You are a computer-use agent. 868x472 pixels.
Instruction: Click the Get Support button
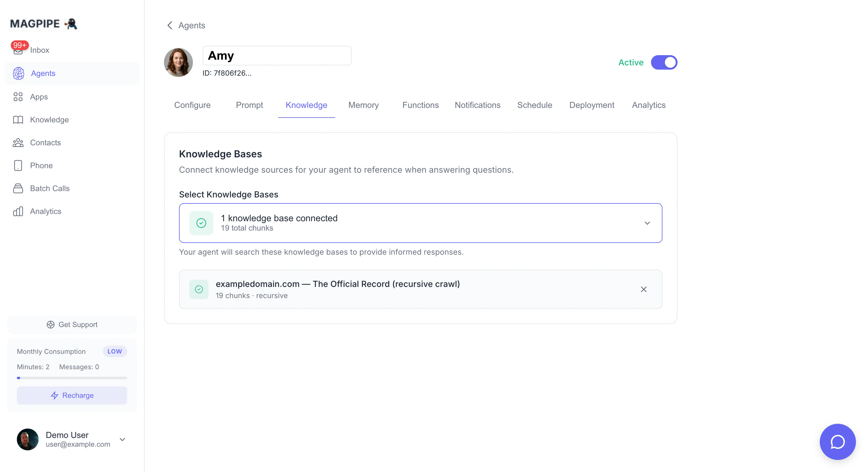coord(72,324)
